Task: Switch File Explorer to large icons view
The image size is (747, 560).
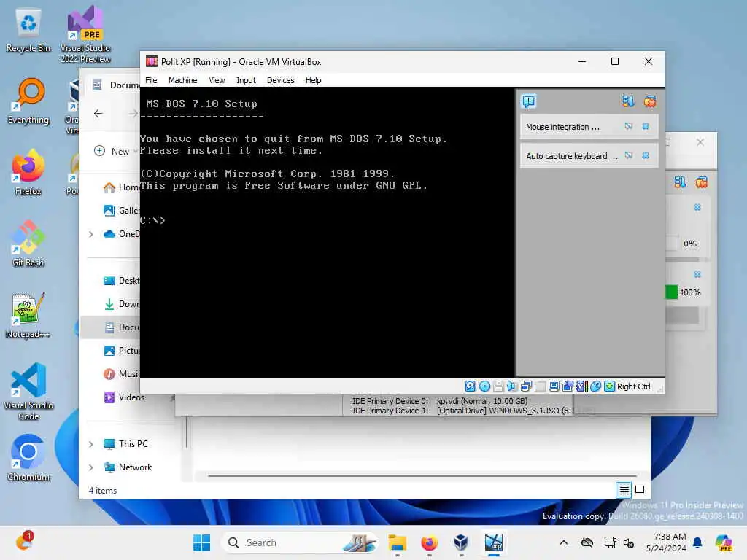Action: click(x=640, y=489)
